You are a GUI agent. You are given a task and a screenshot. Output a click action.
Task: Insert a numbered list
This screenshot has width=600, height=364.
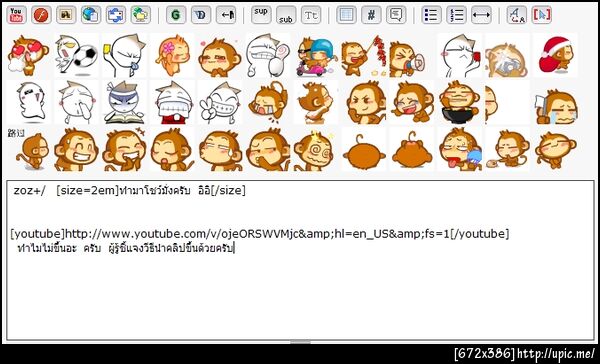click(x=456, y=15)
